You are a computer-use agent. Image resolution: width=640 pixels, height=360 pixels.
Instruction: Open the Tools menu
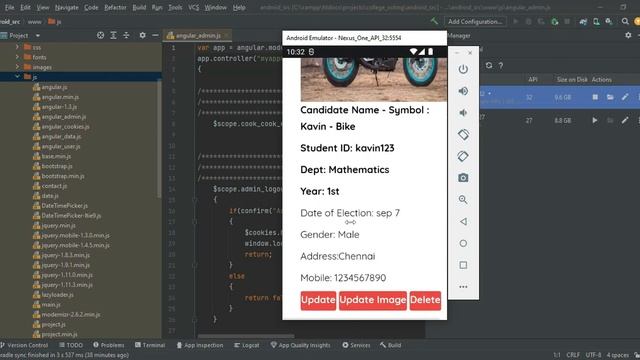pos(175,7)
